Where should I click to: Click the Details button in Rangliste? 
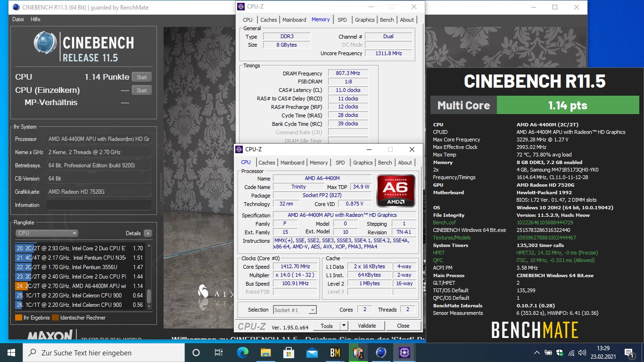pyautogui.click(x=133, y=233)
